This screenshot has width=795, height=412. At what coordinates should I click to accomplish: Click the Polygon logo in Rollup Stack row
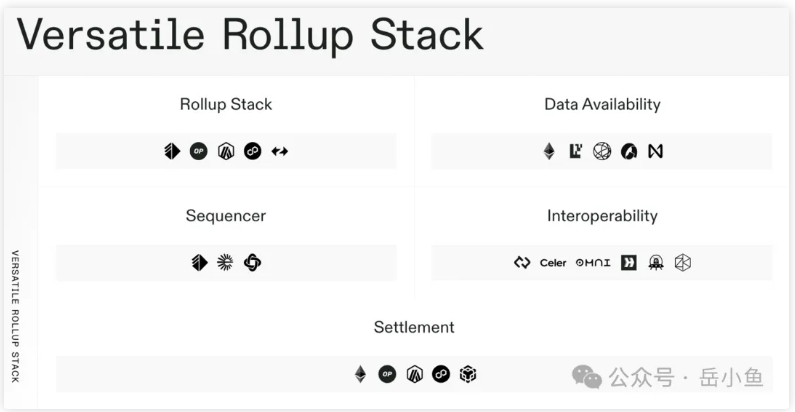[x=252, y=151]
